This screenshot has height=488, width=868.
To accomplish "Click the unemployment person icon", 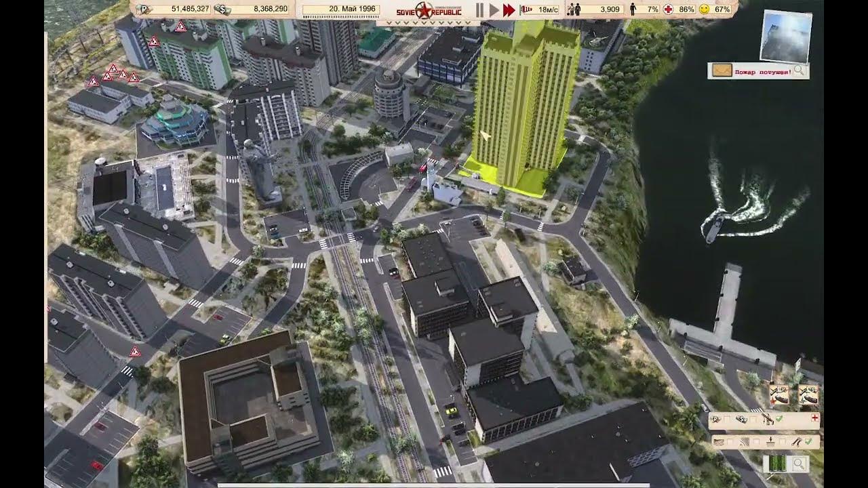I will tap(633, 9).
